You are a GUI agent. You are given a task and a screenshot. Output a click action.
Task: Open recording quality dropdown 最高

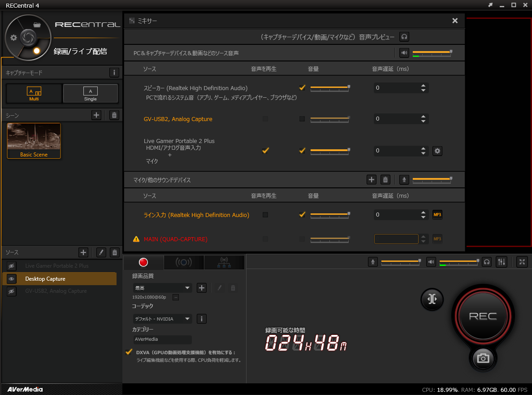163,288
